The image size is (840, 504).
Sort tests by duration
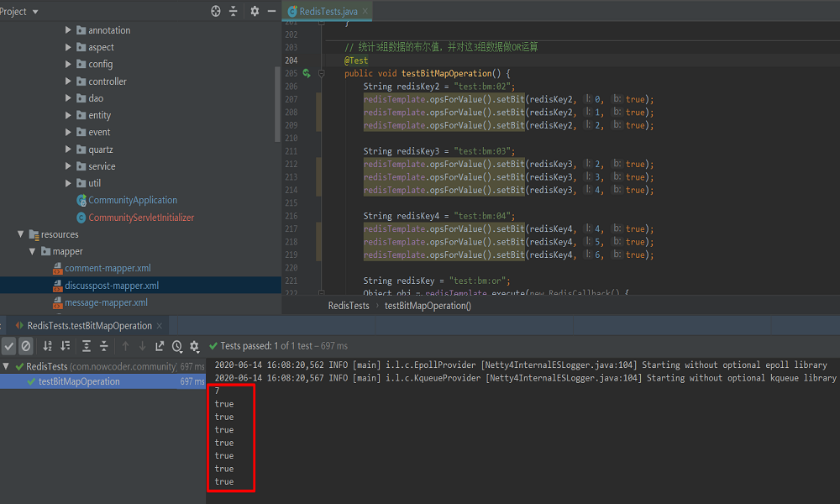pyautogui.click(x=66, y=346)
